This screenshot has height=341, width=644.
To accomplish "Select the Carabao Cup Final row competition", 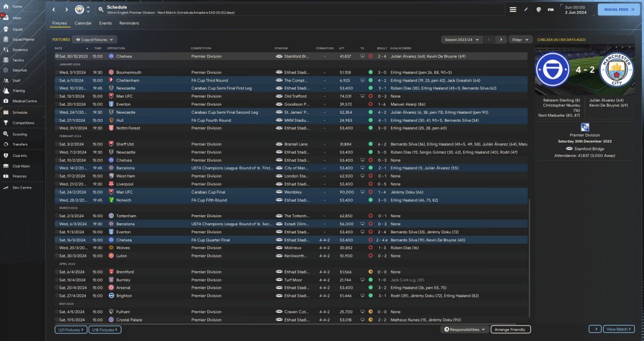I will point(209,192).
